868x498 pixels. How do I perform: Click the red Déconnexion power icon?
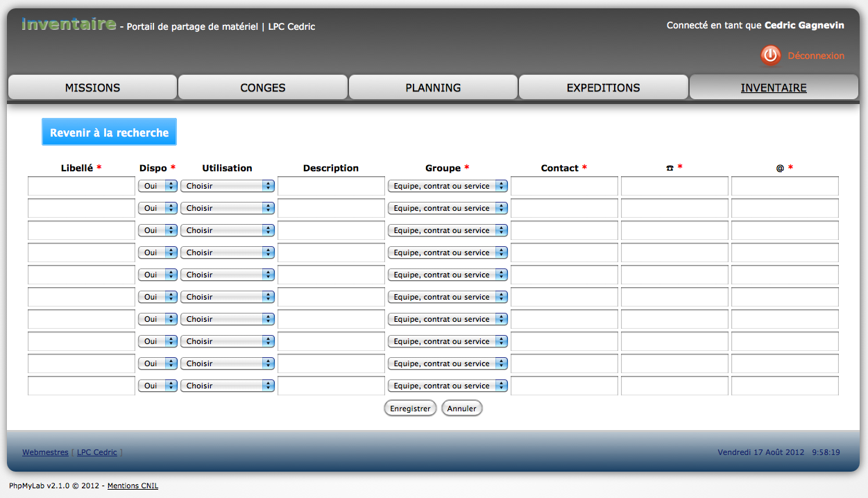click(x=770, y=55)
